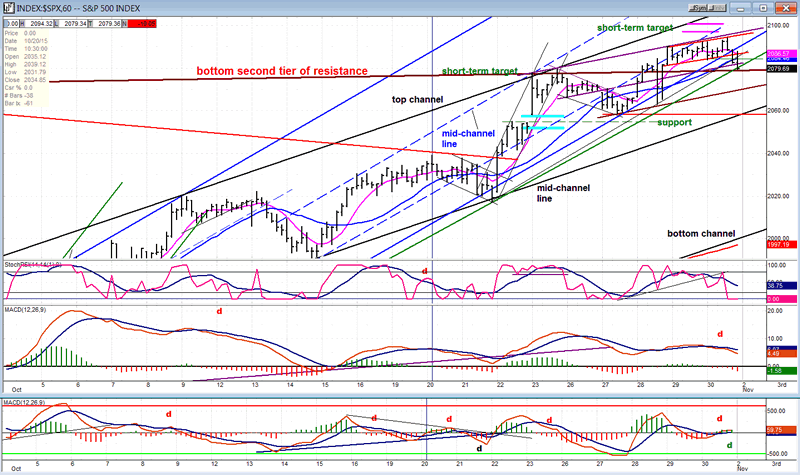Minimize the S&P 500 chart window
Screen dimensions: 800x475
click(740, 8)
